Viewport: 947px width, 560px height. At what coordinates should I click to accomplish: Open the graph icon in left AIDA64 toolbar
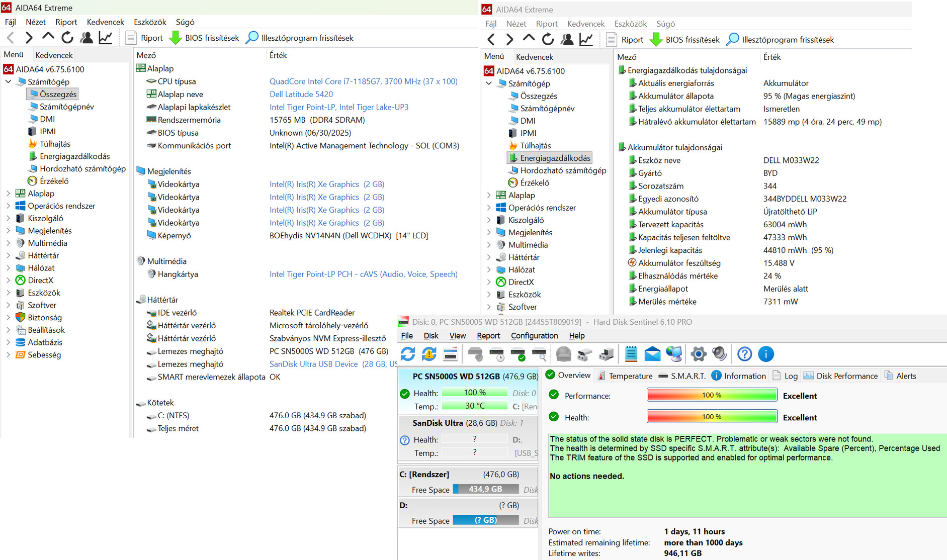tap(106, 38)
